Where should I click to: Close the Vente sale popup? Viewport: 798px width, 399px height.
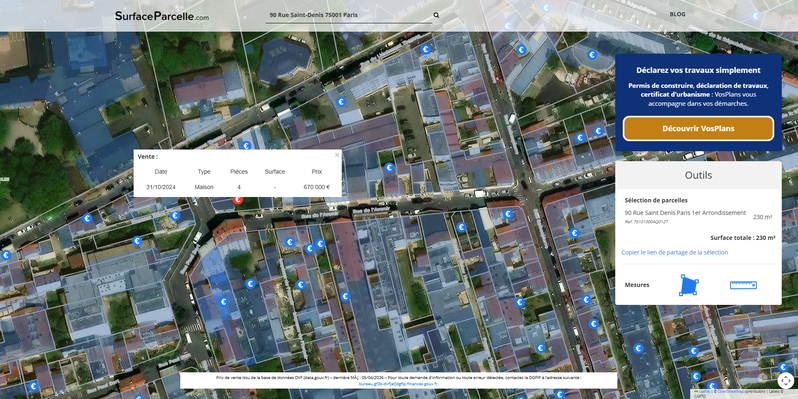(337, 155)
